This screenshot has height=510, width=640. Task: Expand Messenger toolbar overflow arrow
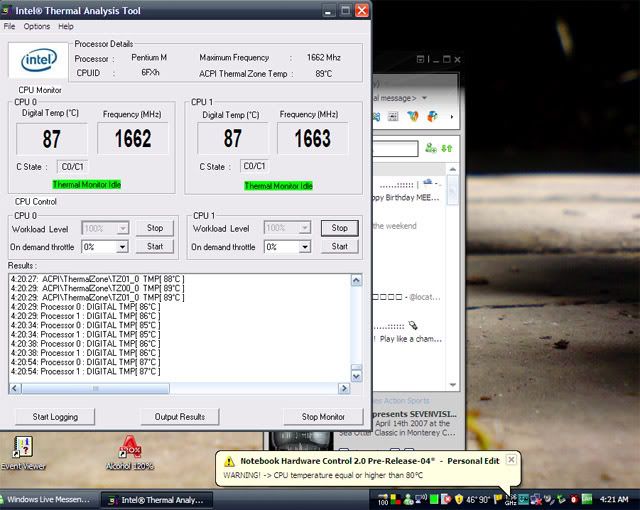452,117
